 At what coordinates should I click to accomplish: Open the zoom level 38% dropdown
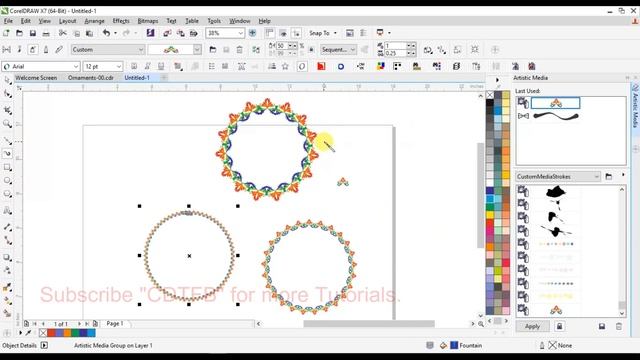[x=240, y=33]
